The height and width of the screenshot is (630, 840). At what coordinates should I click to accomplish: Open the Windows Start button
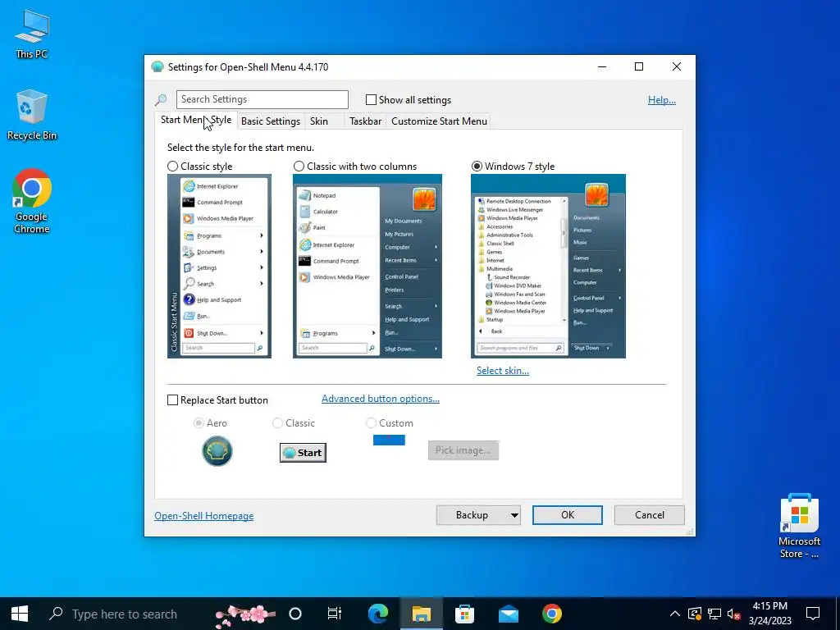pos(20,614)
